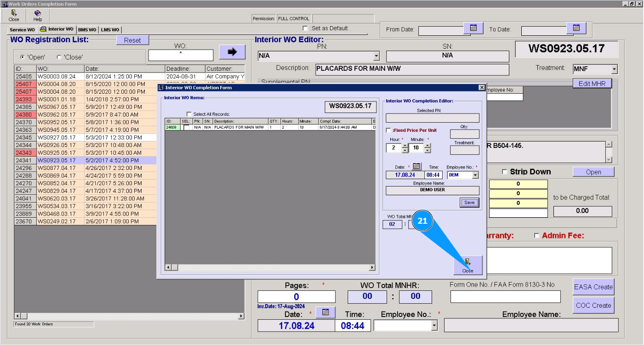Select work order row WS0003.08.24

[x=129, y=76]
